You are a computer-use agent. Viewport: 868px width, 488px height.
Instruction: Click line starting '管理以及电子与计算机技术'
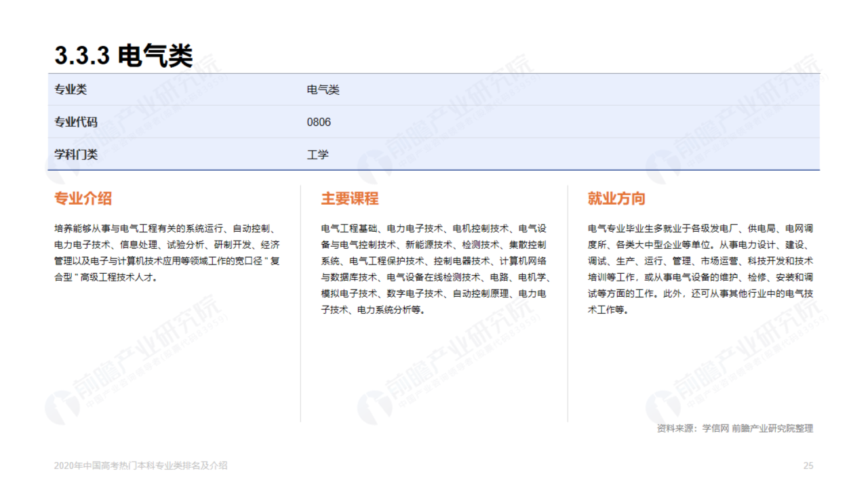(x=167, y=261)
